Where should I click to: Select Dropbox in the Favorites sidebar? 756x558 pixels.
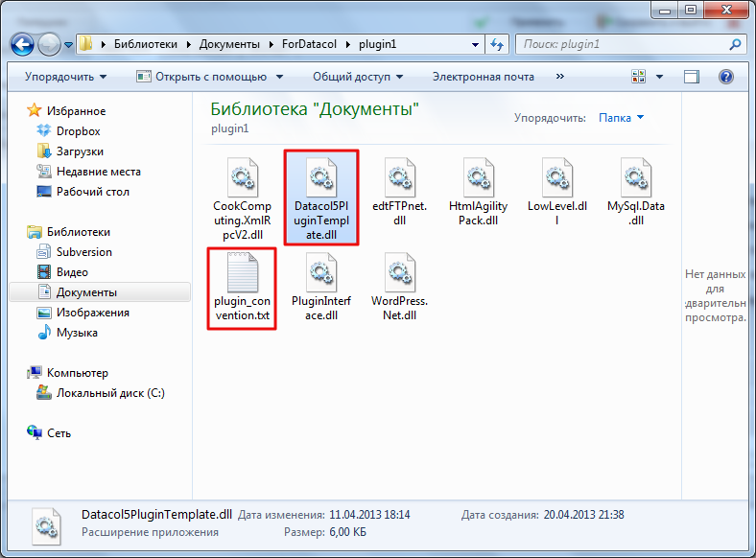click(x=78, y=131)
